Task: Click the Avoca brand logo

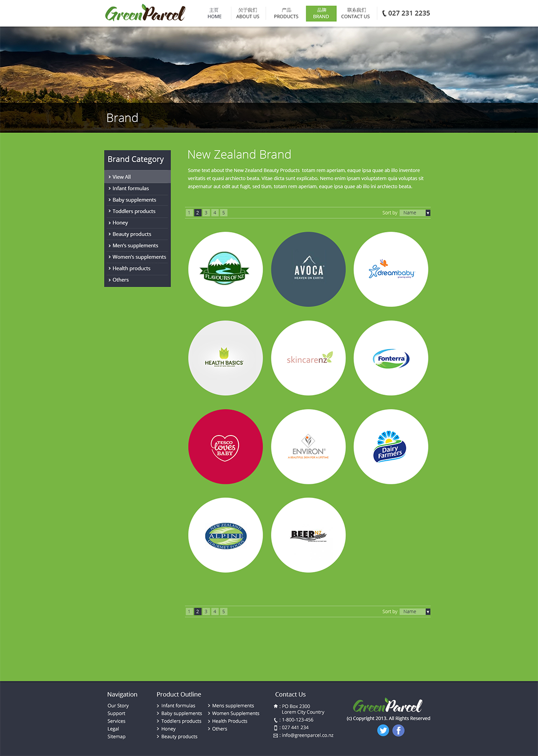Action: (x=308, y=269)
